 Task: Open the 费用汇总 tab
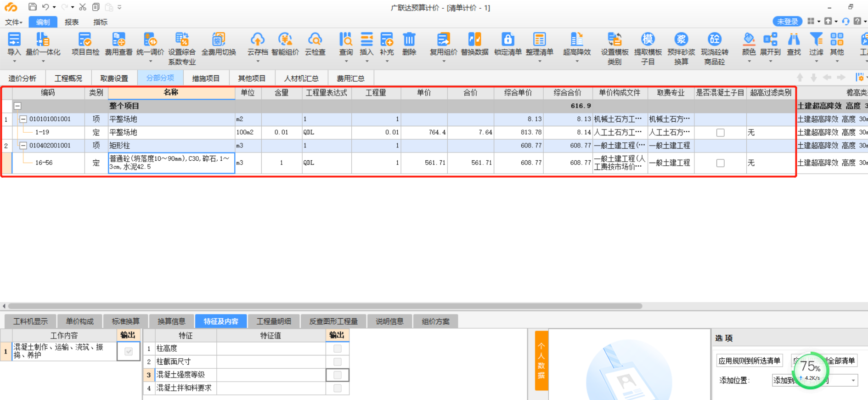[x=350, y=79]
